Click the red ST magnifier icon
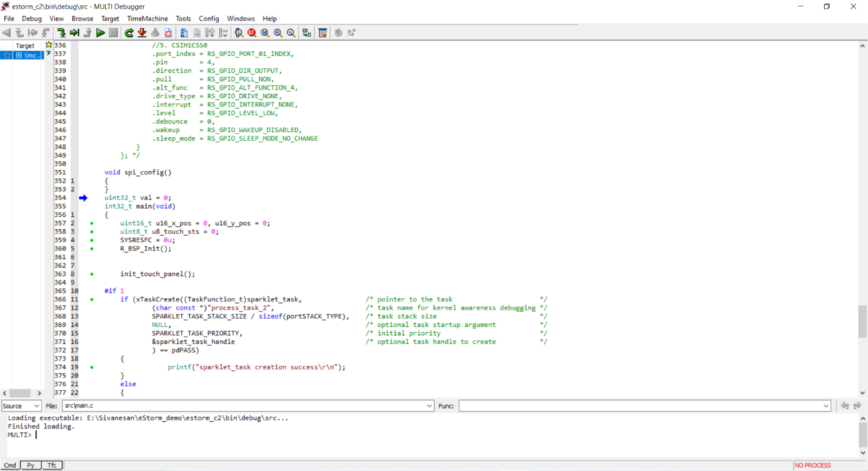 (252, 33)
